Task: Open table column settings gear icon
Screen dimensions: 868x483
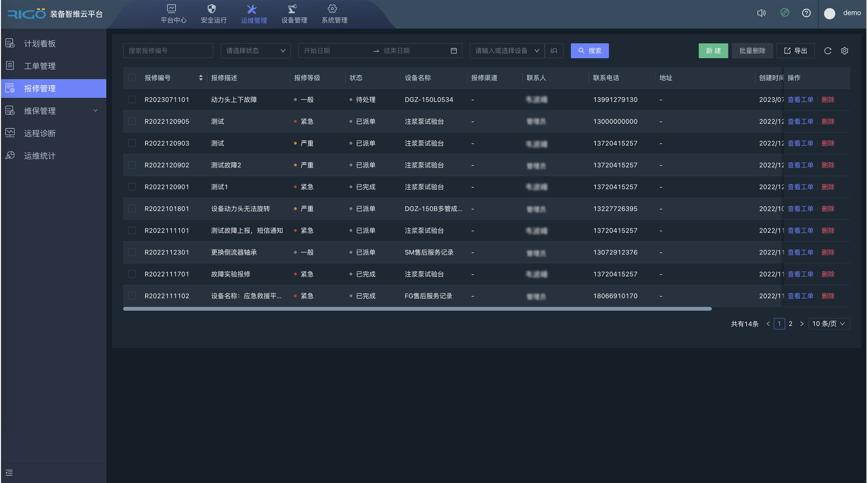Action: 844,51
